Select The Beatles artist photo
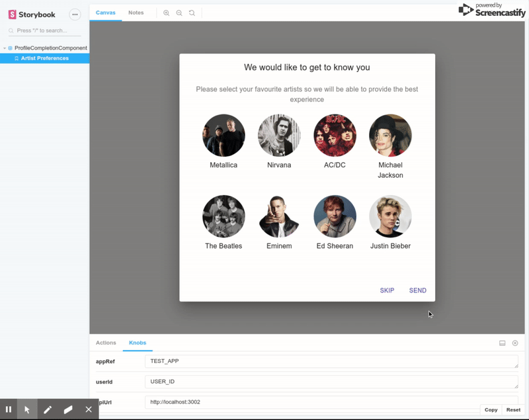 (x=224, y=216)
